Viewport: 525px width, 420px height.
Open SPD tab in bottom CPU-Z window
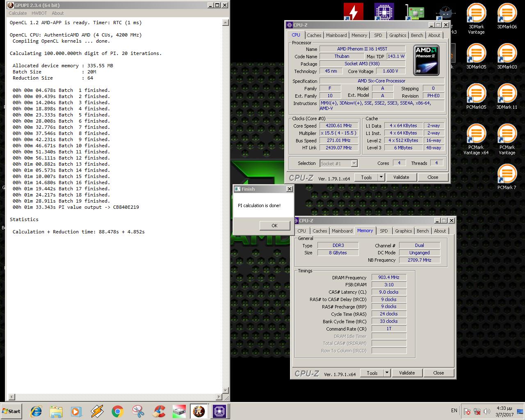(384, 231)
